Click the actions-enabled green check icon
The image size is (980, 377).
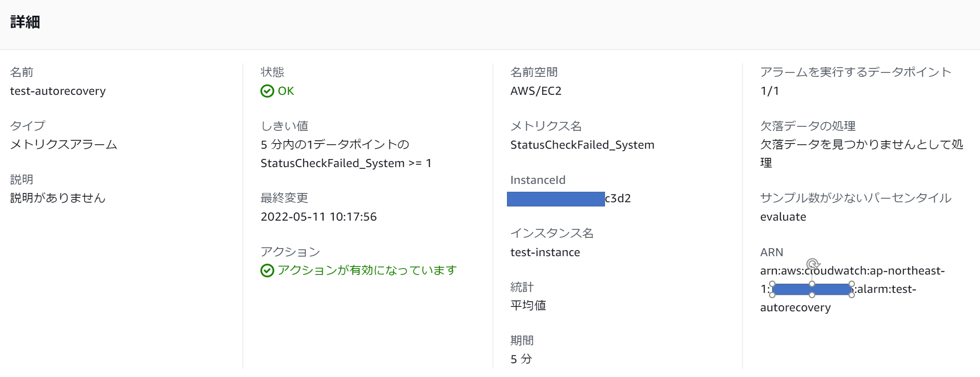267,270
